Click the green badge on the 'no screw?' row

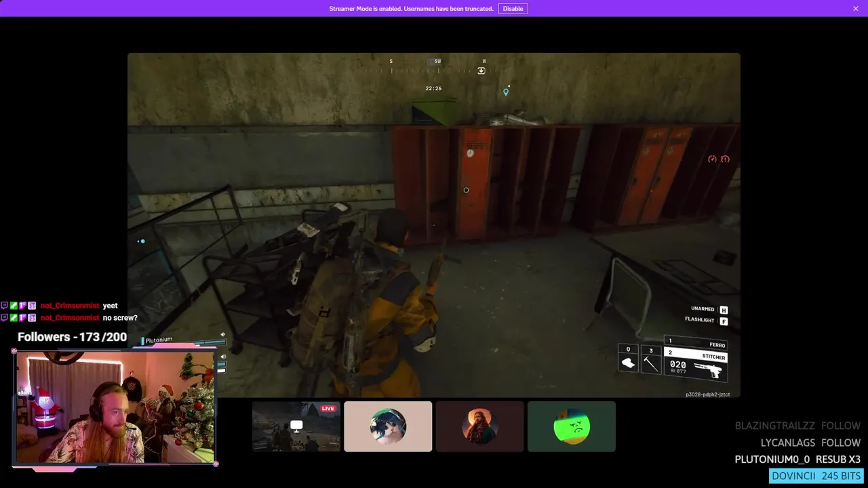(x=14, y=318)
